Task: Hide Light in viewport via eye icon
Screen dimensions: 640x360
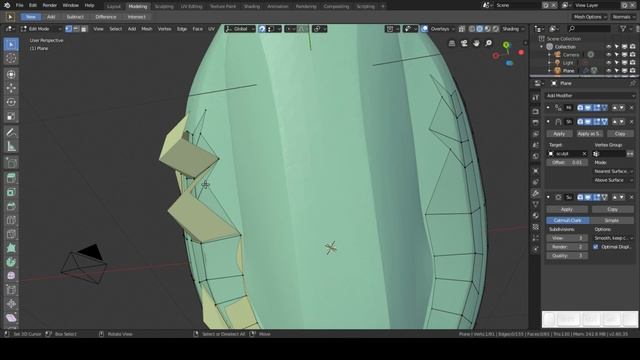Action: coord(609,63)
